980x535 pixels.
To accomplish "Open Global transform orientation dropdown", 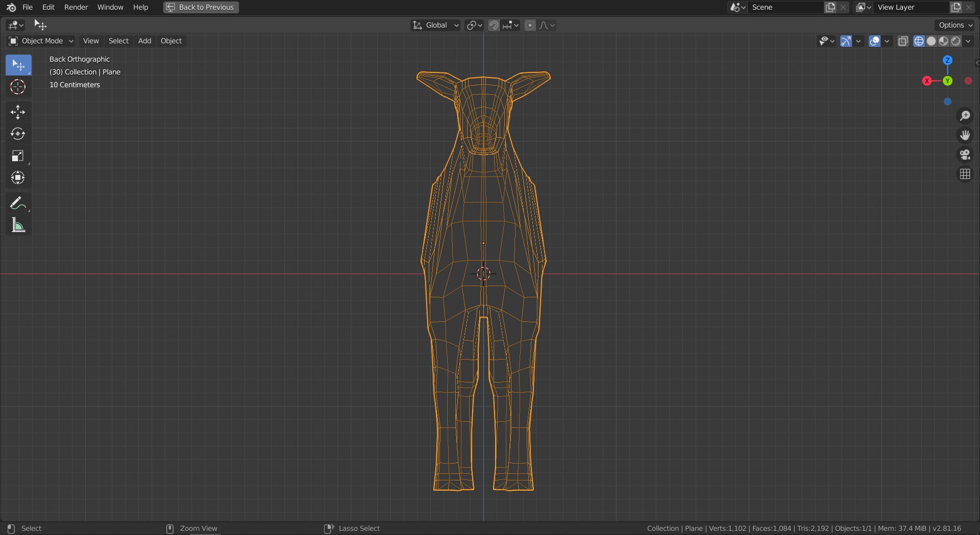I will (x=435, y=25).
